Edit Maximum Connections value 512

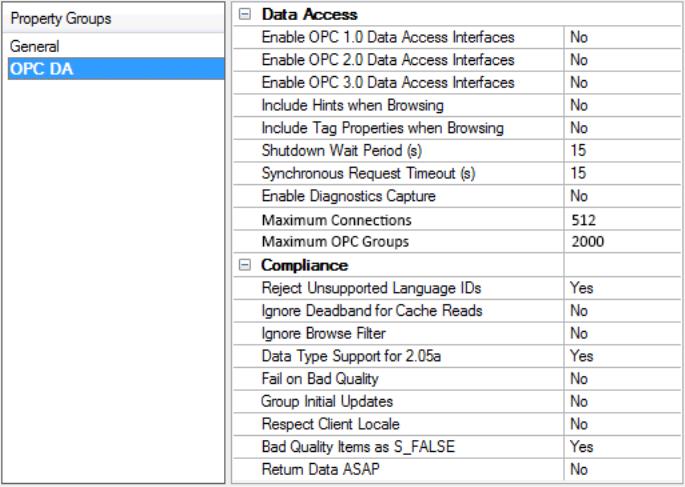pyautogui.click(x=620, y=219)
